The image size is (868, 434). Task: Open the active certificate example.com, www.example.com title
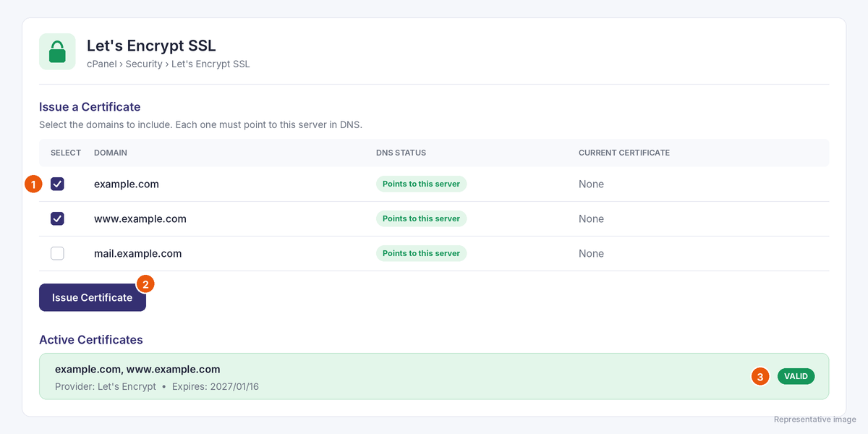pos(137,369)
